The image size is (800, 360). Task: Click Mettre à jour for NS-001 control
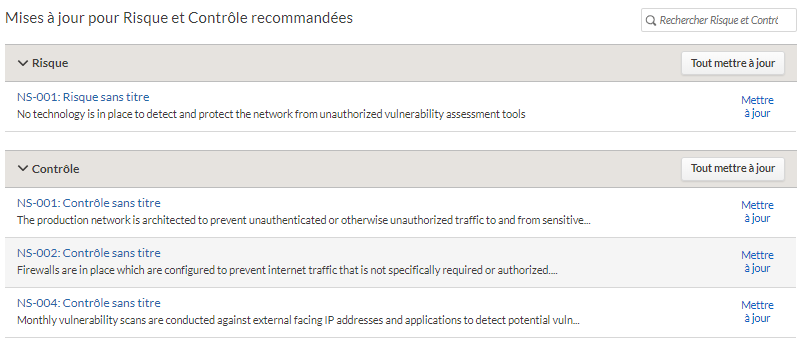(757, 212)
